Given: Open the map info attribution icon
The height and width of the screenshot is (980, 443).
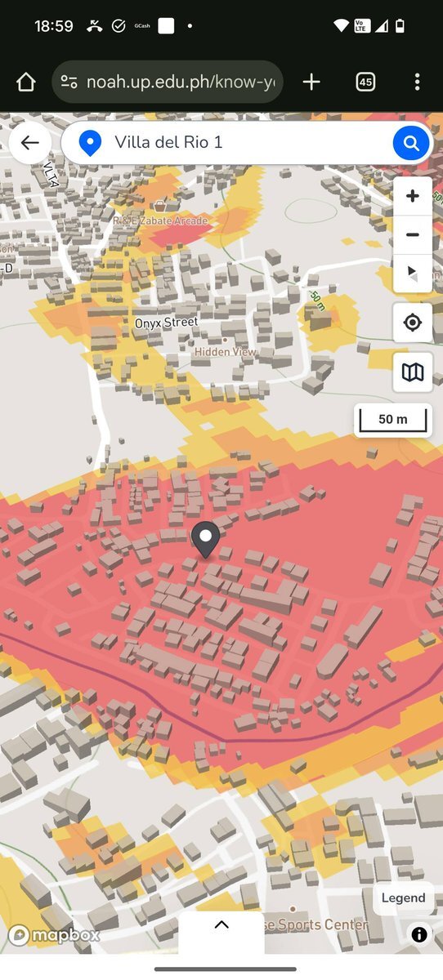Looking at the screenshot, I should [x=419, y=935].
